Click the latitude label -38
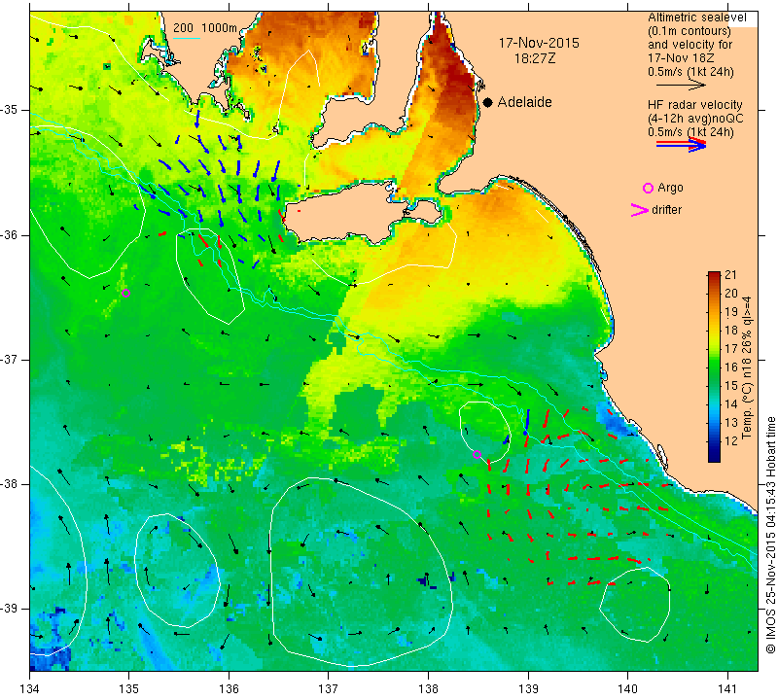Screen dimensions: 778x700 pos(9,484)
